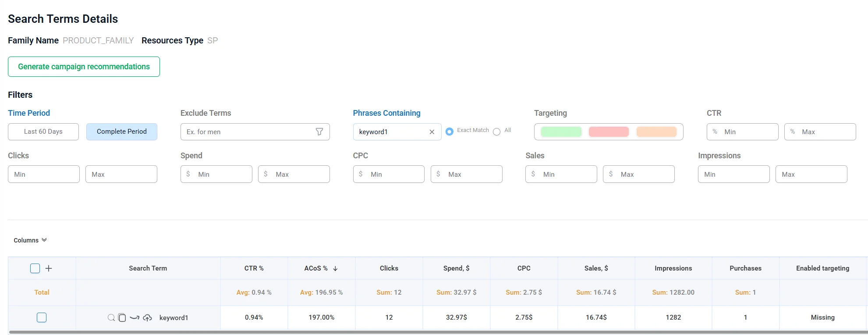Image resolution: width=868 pixels, height=335 pixels.
Task: Sort by the Sales, $ column header
Action: (596, 268)
